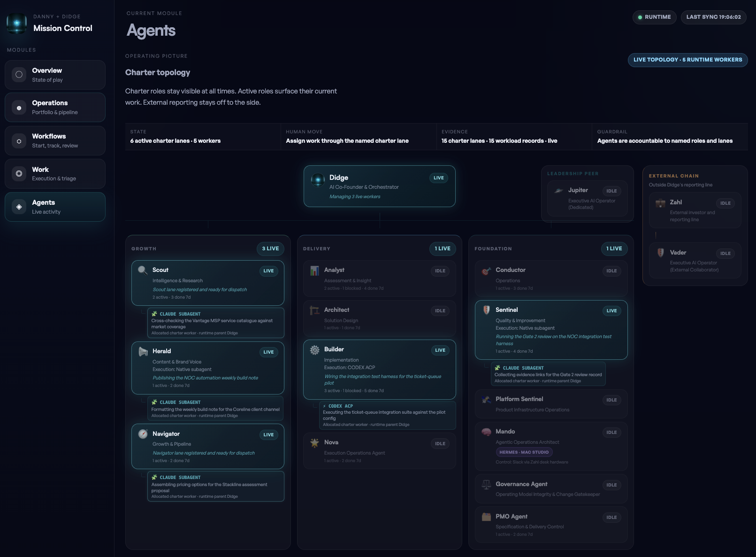Open the Workflows module
The height and width of the screenshot is (557, 756).
point(55,141)
